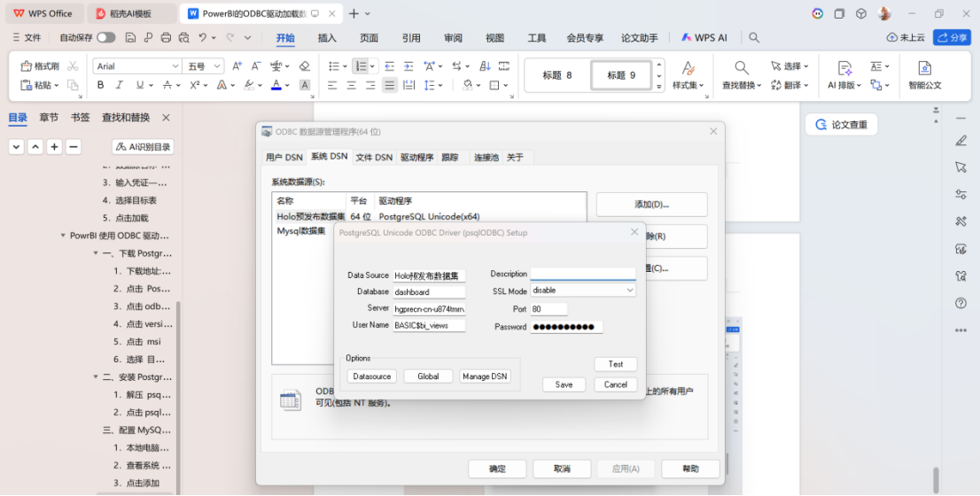
Task: Click the text highlight color icon
Action: (x=249, y=85)
